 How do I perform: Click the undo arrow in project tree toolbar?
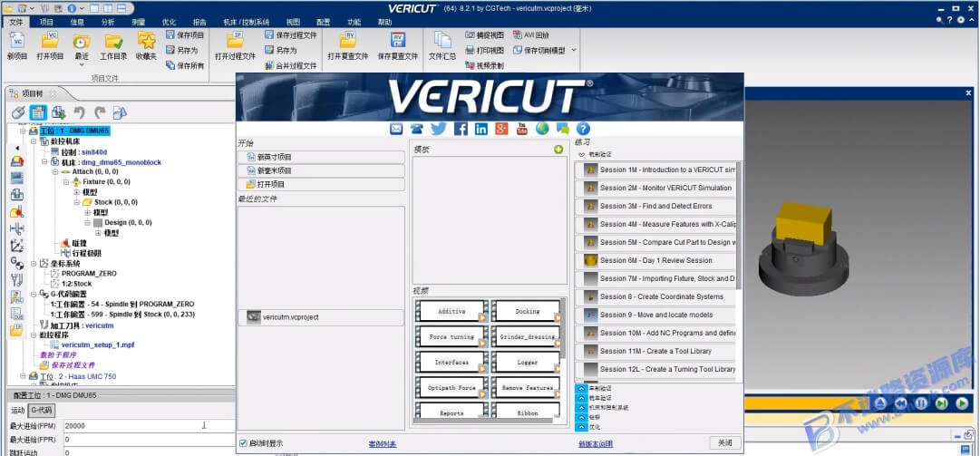[x=79, y=112]
